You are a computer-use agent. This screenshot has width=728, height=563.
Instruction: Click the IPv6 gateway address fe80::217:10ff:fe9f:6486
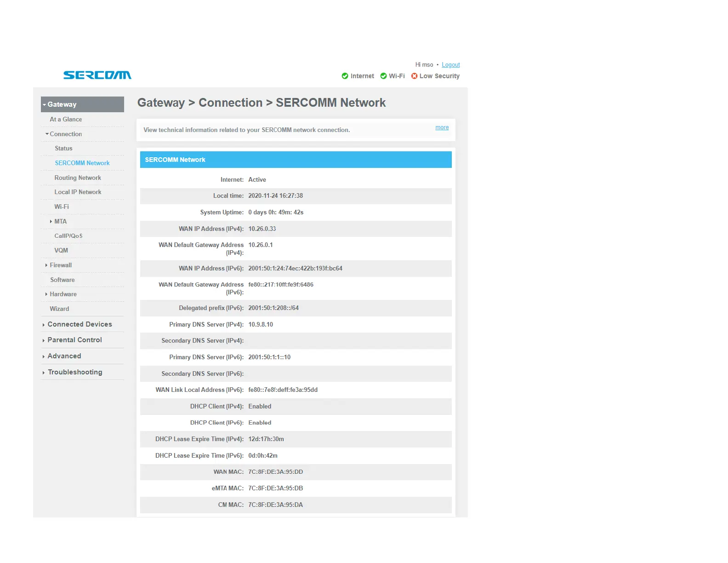(x=281, y=284)
